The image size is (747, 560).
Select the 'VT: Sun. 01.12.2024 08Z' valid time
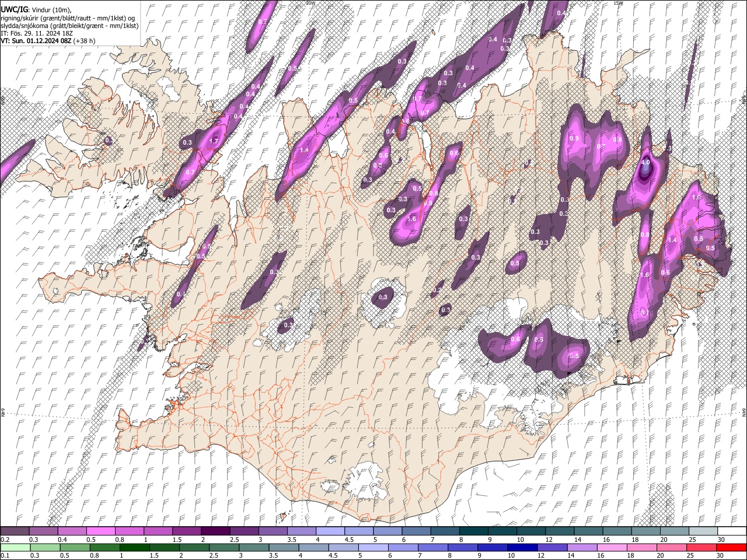pyautogui.click(x=36, y=41)
